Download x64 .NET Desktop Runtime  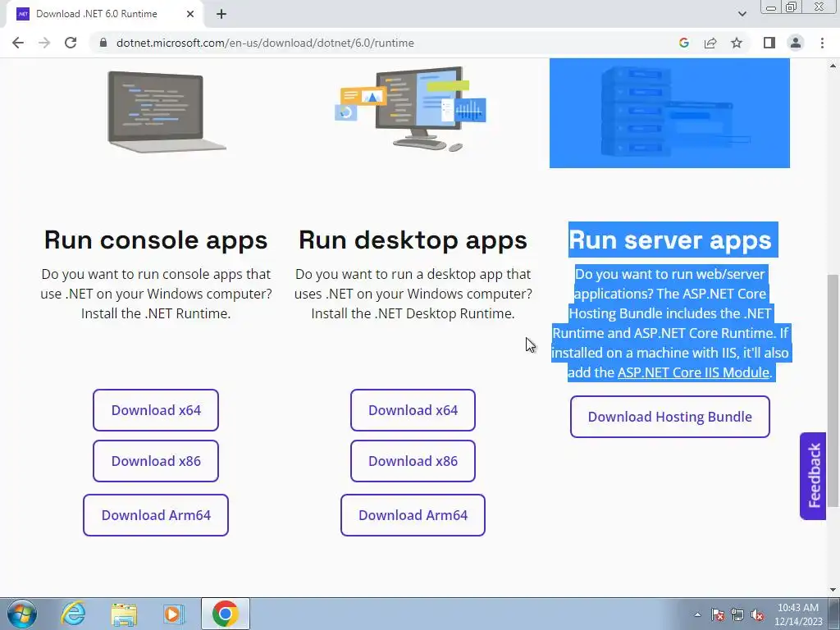[413, 410]
